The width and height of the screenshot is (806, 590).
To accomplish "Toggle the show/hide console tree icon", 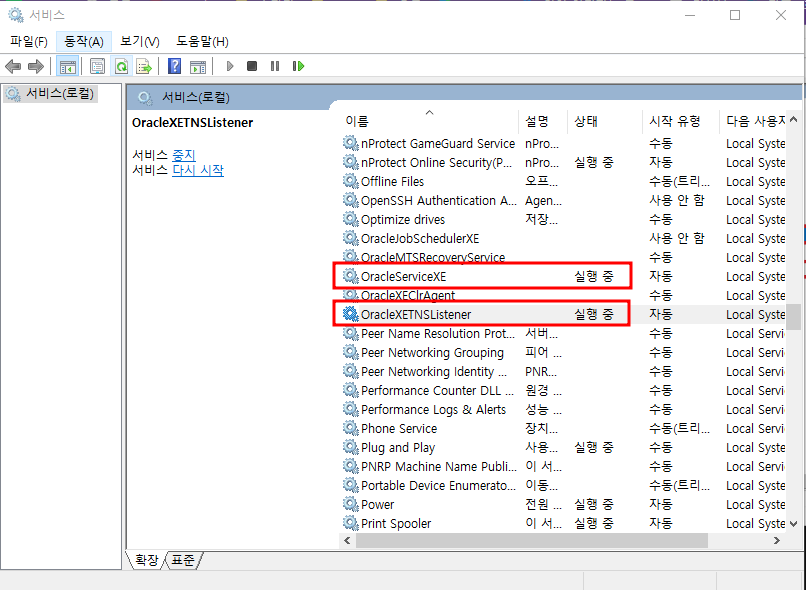I will pos(67,66).
